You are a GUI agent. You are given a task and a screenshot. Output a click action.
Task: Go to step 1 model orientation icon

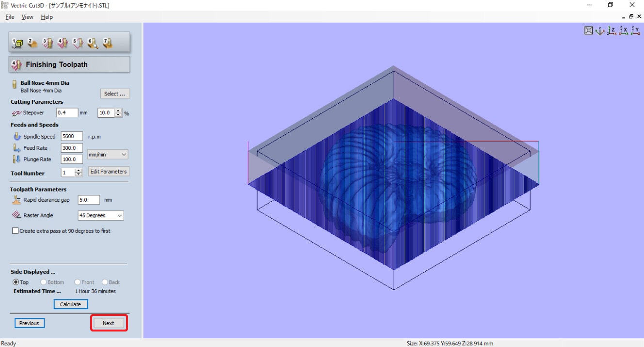tap(17, 43)
